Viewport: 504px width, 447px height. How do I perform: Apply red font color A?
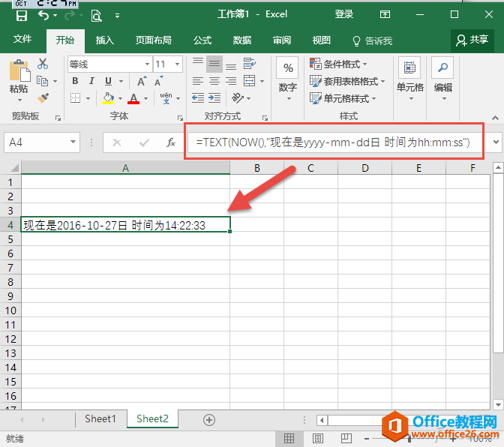(x=133, y=98)
